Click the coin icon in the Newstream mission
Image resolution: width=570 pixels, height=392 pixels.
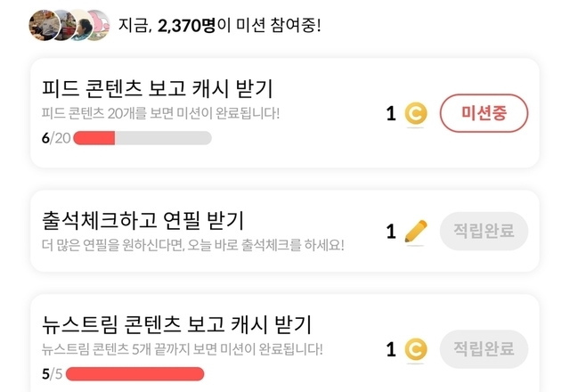[415, 349]
